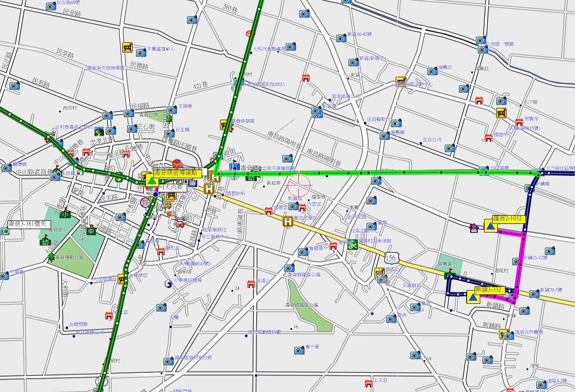The image size is (575, 392).
Task: Click the red crosshair map center marker
Action: (x=299, y=185)
